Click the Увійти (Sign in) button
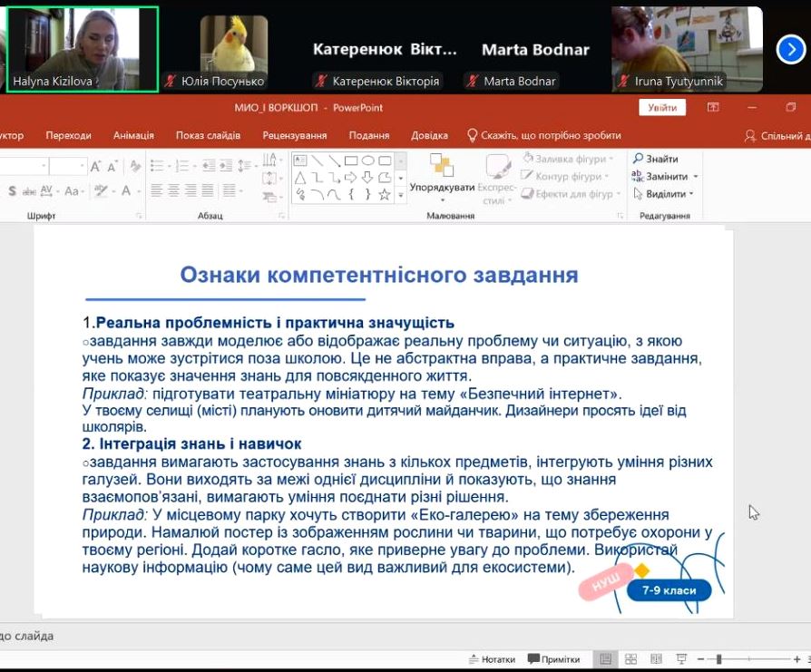811x672 pixels. [661, 107]
